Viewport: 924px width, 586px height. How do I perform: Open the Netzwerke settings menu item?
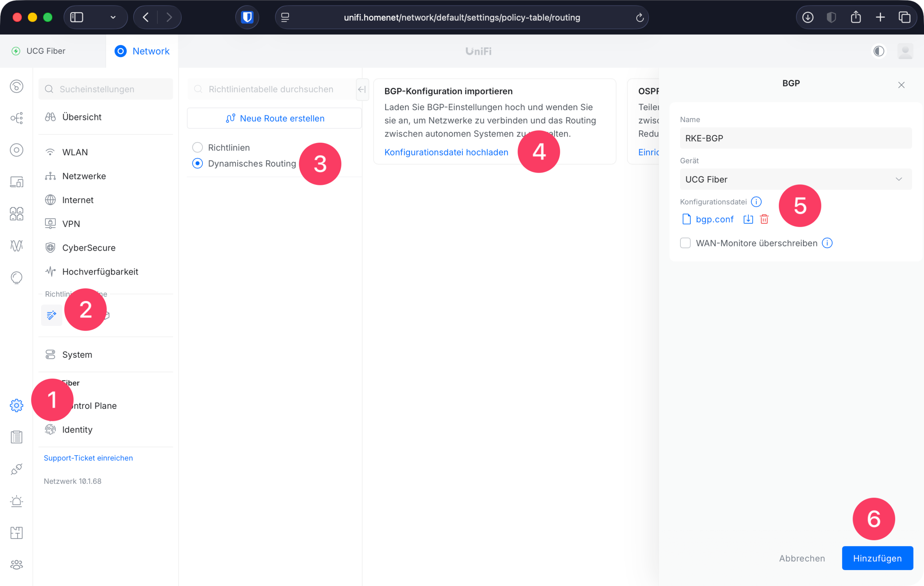(x=84, y=176)
